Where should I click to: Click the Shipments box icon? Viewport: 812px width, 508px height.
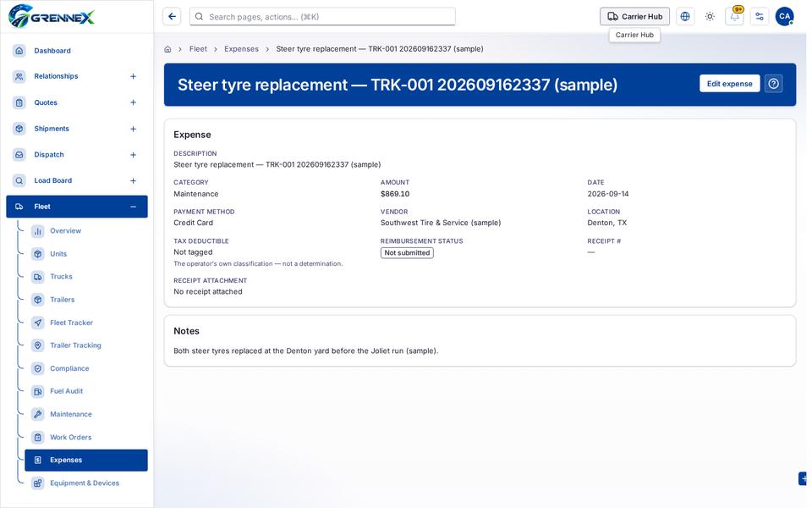point(19,129)
